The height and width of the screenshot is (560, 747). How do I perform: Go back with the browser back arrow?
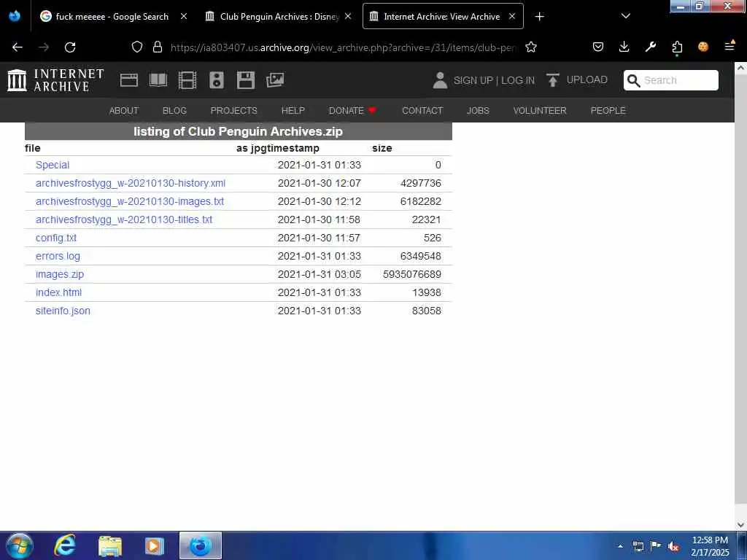point(18,47)
